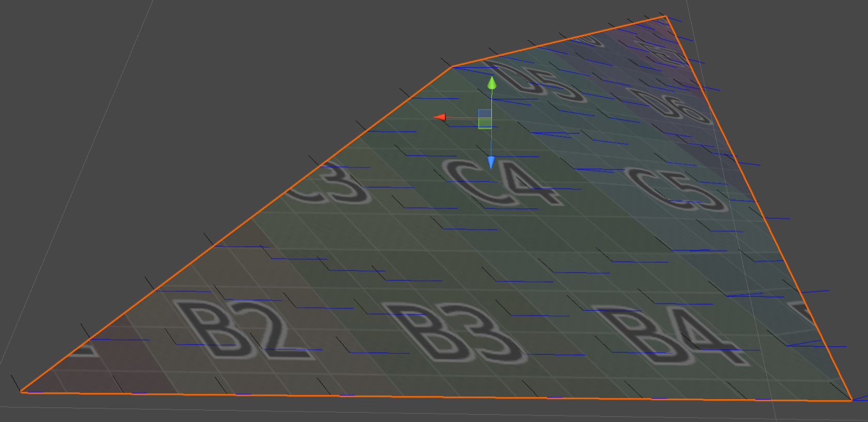The image size is (868, 422).
Task: Pick the D5 tile near the gizmo
Action: 537,80
